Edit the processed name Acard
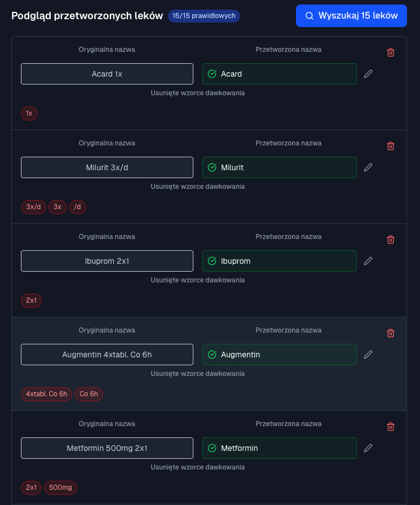Screen dimensions: 420x505 pyautogui.click(x=368, y=74)
